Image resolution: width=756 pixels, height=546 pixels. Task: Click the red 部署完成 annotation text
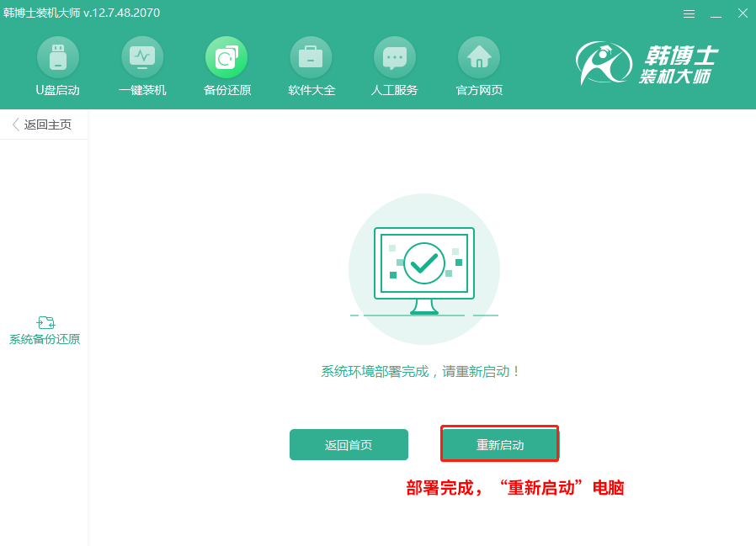coord(514,487)
